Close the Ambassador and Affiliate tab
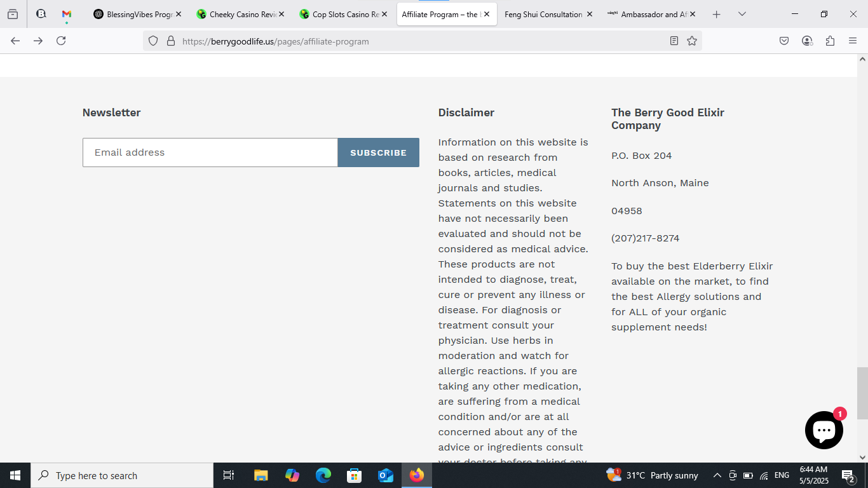The image size is (868, 488). coord(693,14)
